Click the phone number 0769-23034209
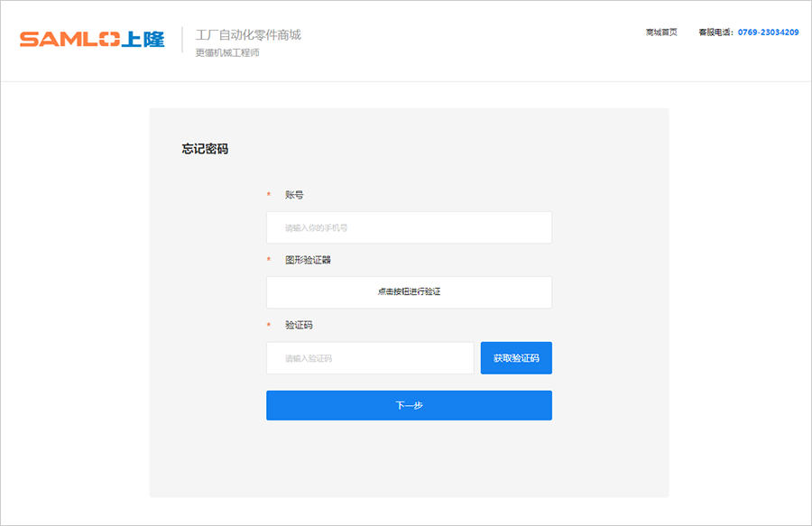The image size is (812, 526). [x=768, y=32]
